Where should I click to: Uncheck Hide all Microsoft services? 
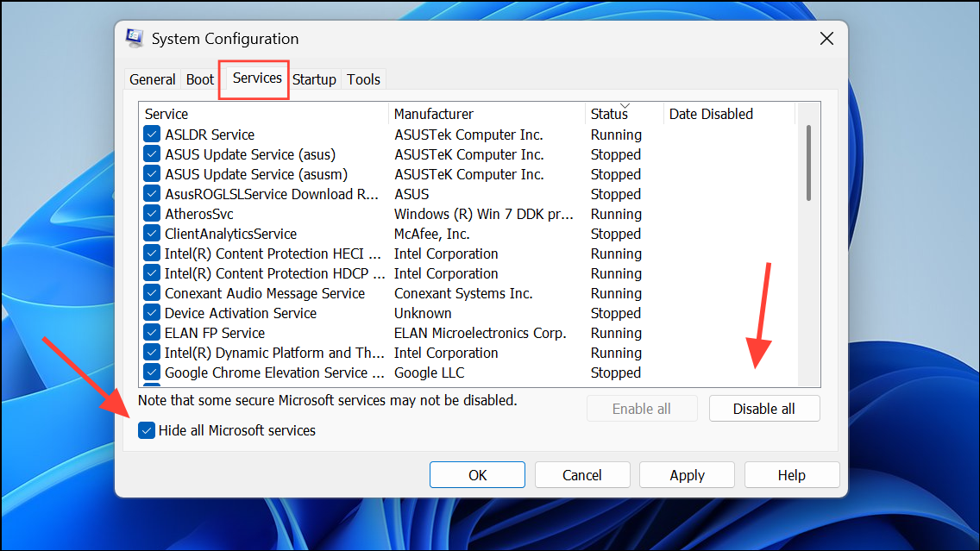click(147, 429)
